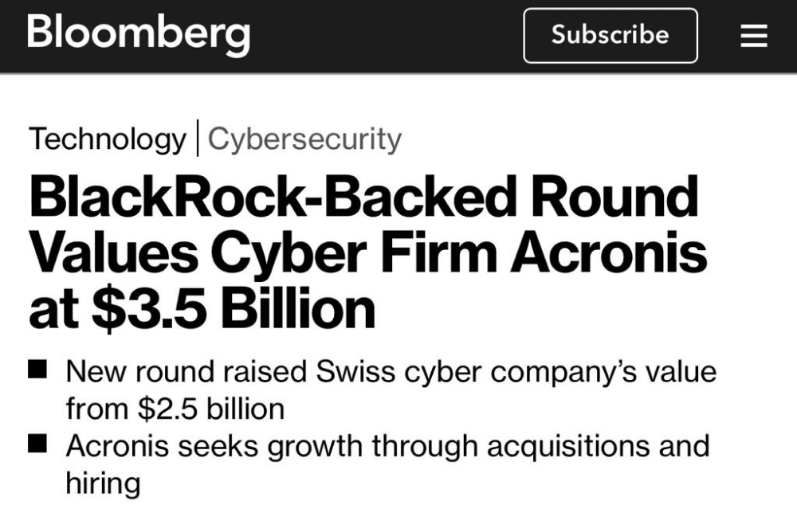The image size is (797, 532).
Task: Click "$3.5 Billion" in the headline
Action: 234,308
